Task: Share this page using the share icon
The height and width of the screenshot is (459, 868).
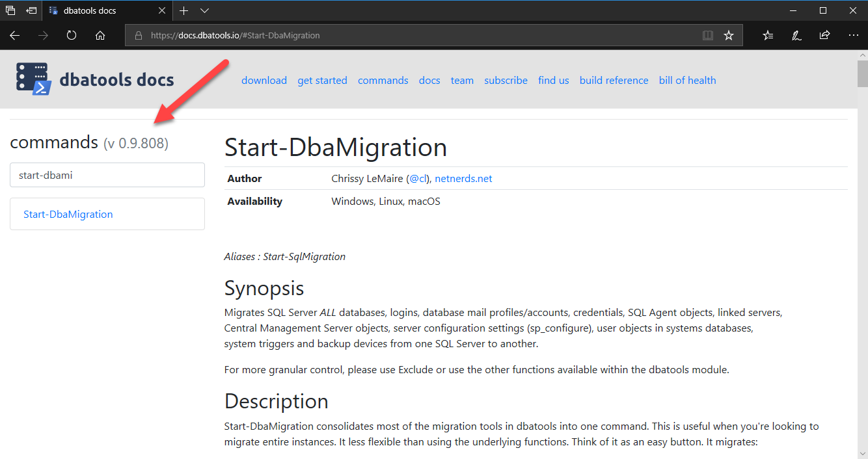Action: [x=824, y=35]
